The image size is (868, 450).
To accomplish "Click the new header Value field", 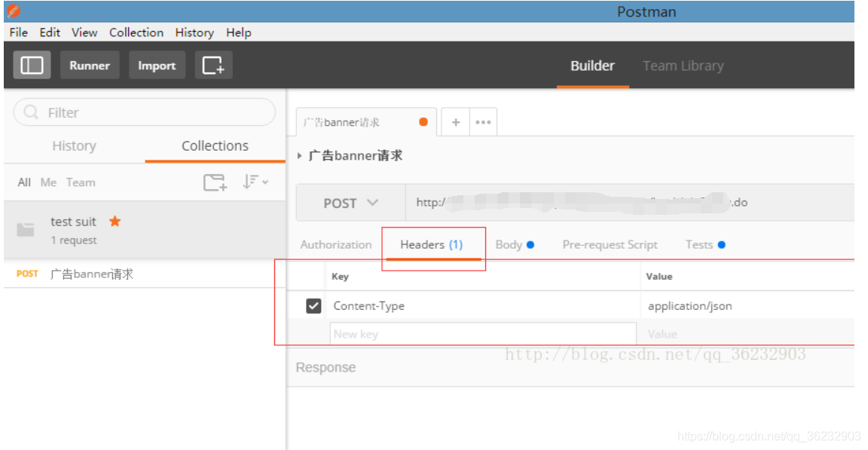I will (x=747, y=334).
